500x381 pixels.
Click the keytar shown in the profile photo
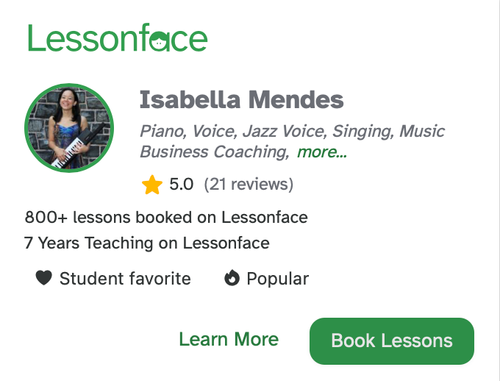pos(78,147)
